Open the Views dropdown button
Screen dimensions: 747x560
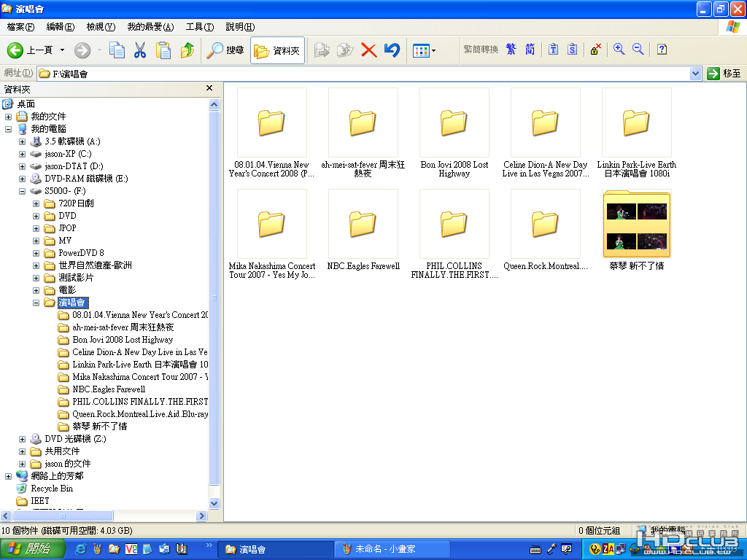[x=424, y=50]
